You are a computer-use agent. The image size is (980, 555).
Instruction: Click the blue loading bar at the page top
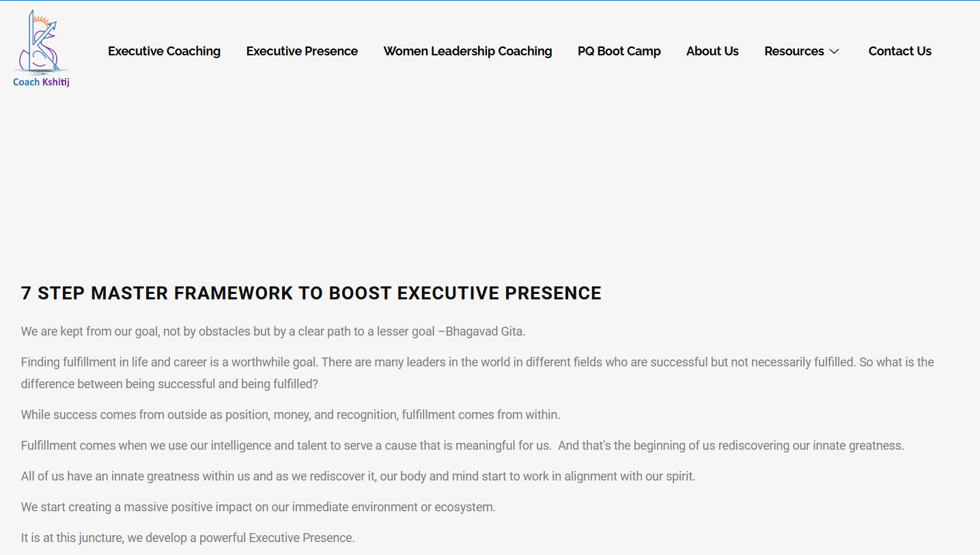490,1
